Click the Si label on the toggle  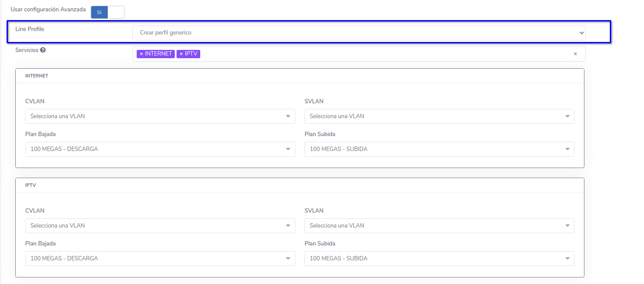click(99, 12)
